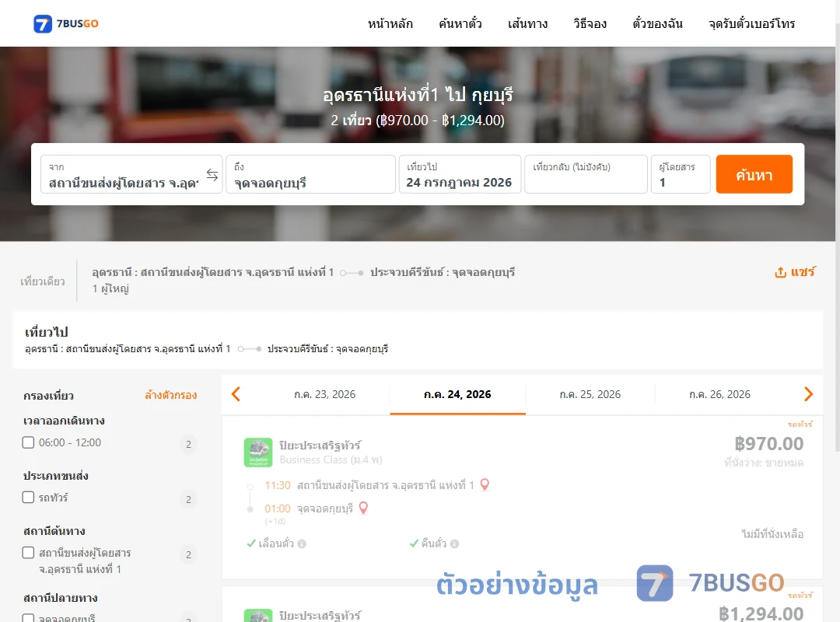Click the 7BUSGO logo in the header
The height and width of the screenshot is (622, 840).
pyautogui.click(x=66, y=23)
